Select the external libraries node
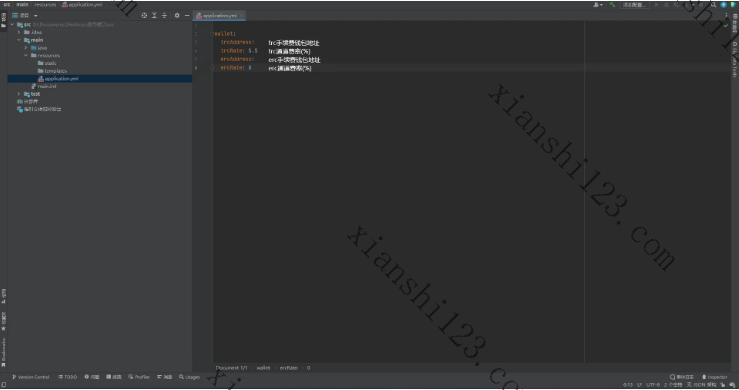The width and height of the screenshot is (739, 390). (x=27, y=101)
